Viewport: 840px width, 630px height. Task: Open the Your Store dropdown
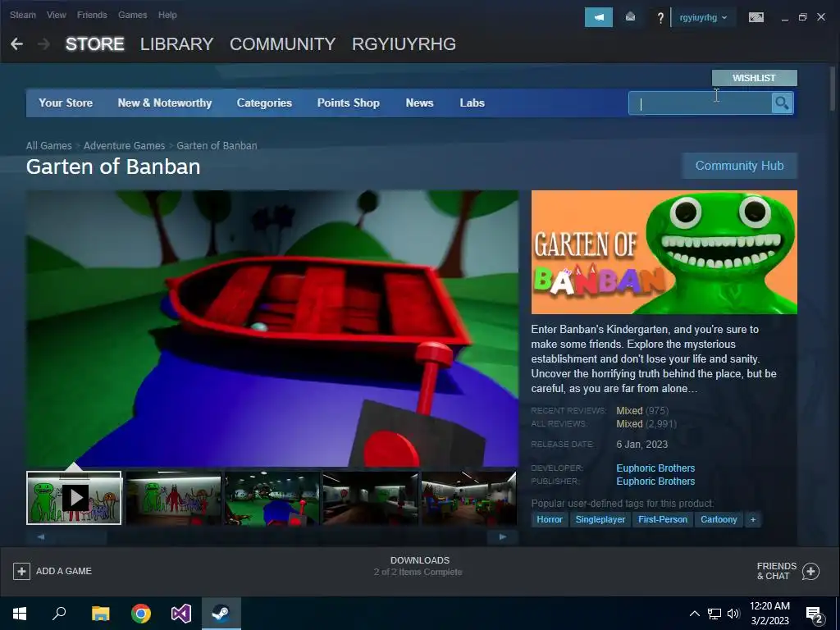(66, 103)
